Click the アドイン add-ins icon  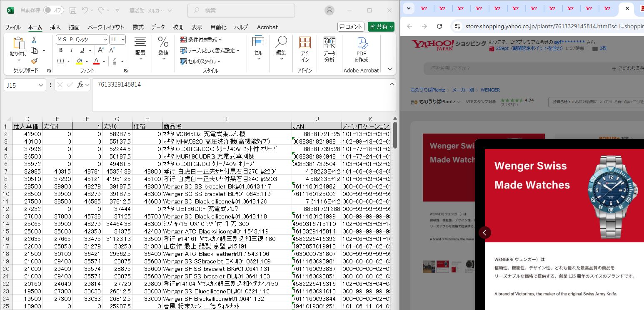tap(305, 49)
